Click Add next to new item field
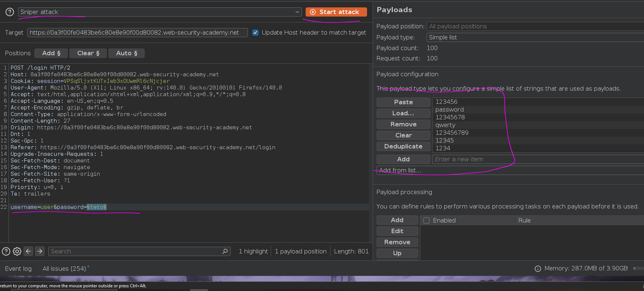Screen dimensions: 644x291 coord(403,159)
